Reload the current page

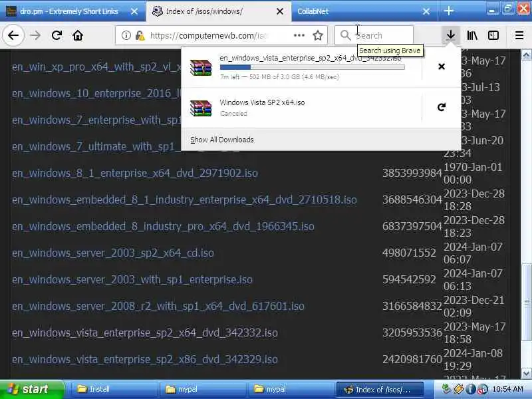[x=57, y=35]
